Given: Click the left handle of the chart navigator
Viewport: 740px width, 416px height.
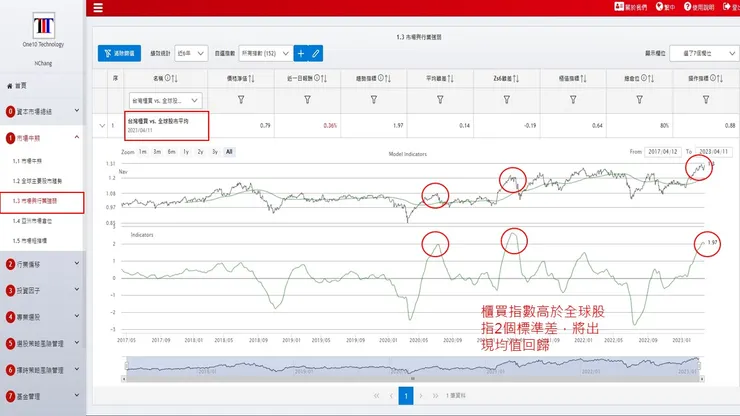Looking at the screenshot, I should pos(126,366).
